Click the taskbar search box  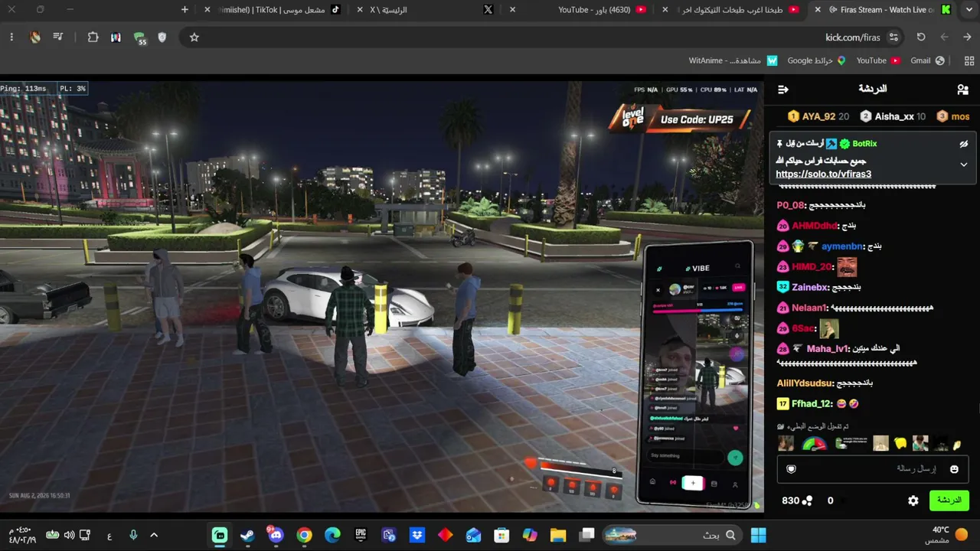[671, 535]
